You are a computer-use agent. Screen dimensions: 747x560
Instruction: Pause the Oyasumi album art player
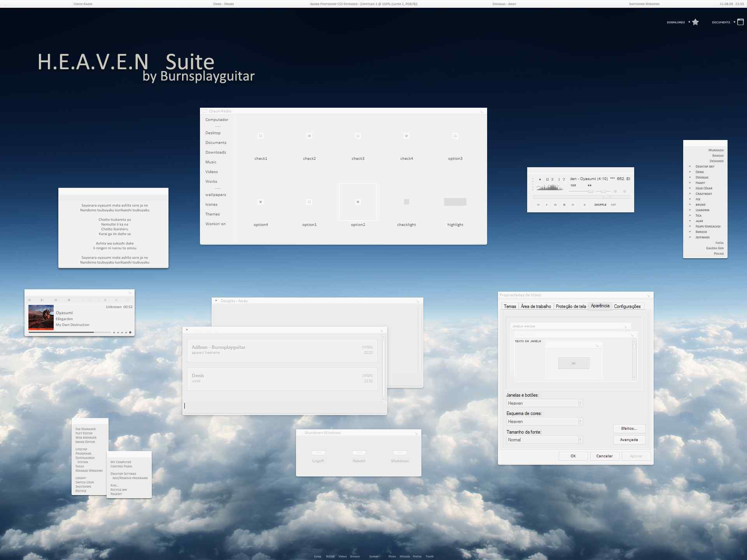pos(56,300)
